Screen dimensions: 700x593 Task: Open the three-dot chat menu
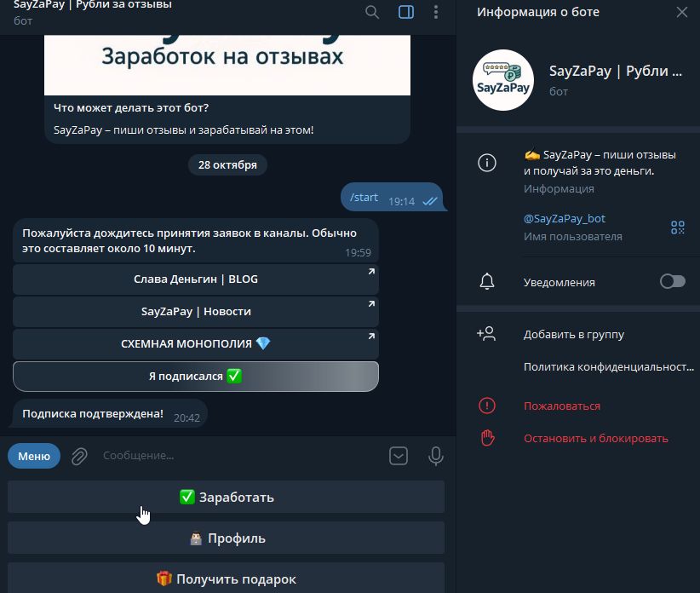(436, 12)
